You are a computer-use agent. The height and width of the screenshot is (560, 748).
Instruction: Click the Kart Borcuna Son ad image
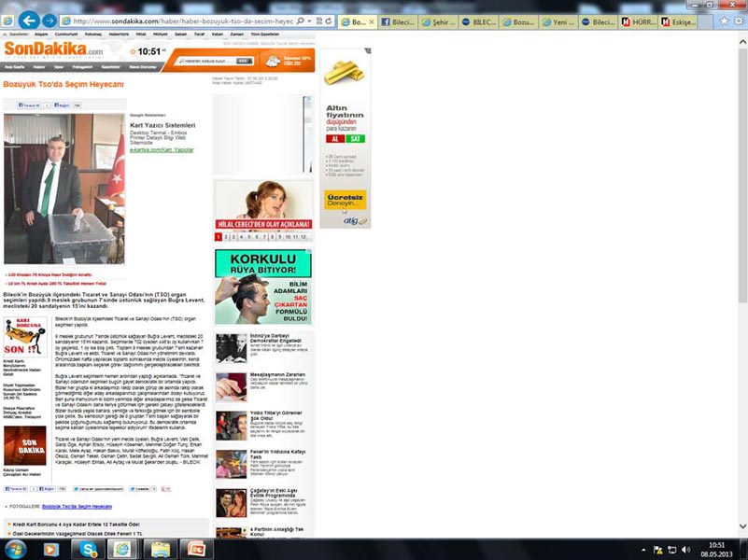pyautogui.click(x=25, y=337)
